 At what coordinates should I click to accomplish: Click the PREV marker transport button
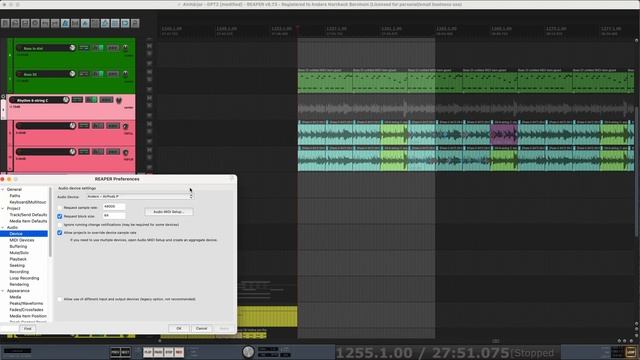pyautogui.click(x=116, y=352)
